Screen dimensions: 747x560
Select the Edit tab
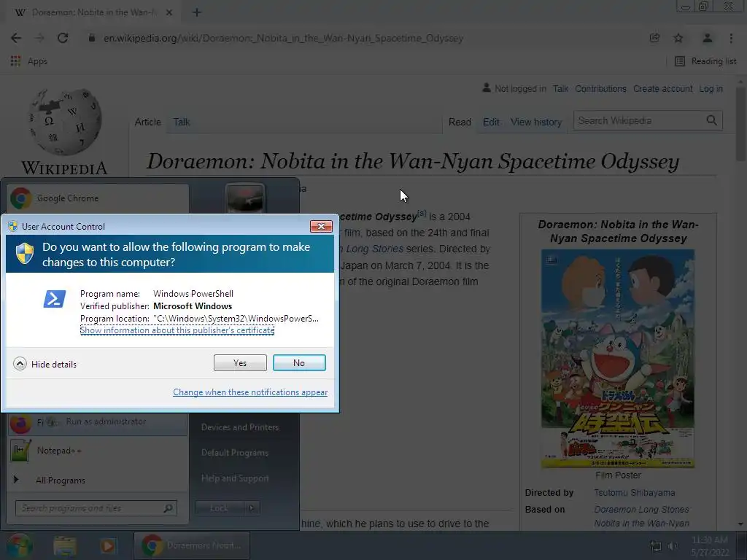(x=491, y=122)
